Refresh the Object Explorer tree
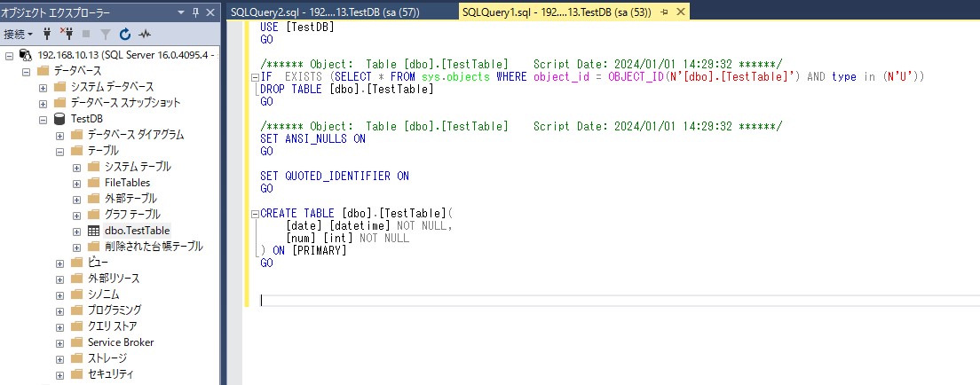980x385 pixels. pos(125,35)
